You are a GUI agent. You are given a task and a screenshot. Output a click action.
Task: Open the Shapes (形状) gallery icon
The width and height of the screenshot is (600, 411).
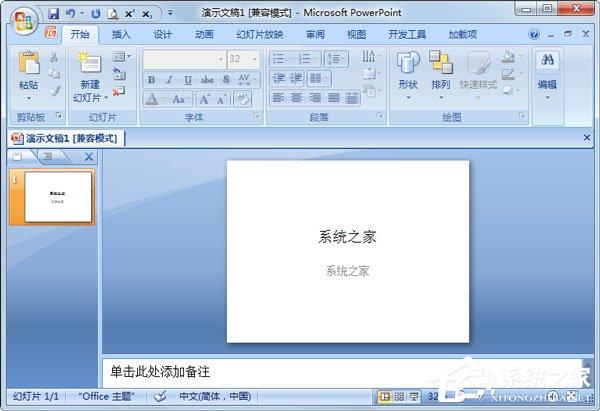pyautogui.click(x=408, y=62)
